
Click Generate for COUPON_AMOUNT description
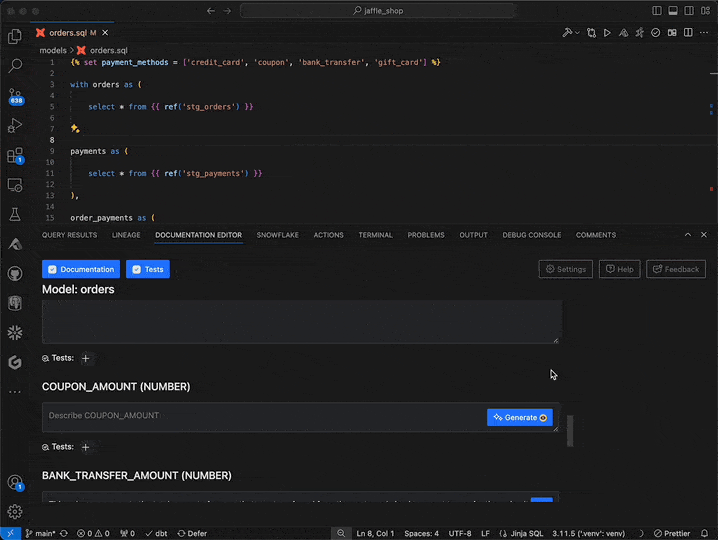click(520, 417)
